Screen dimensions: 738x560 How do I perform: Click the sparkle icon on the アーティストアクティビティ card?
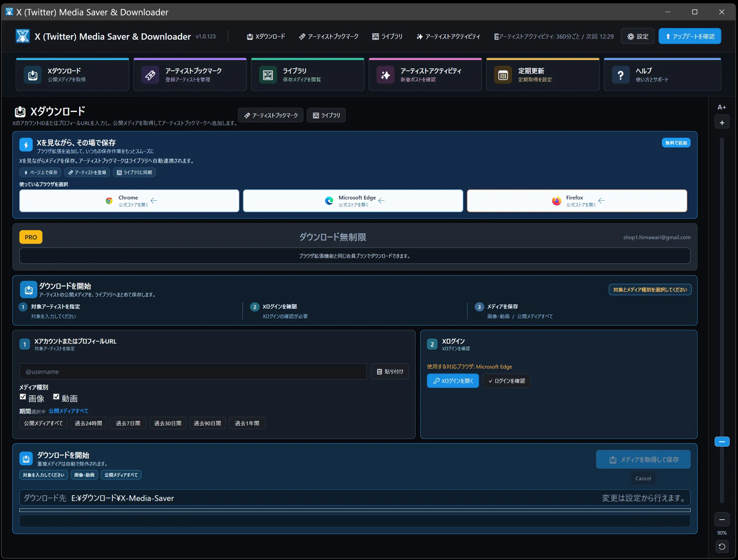386,75
